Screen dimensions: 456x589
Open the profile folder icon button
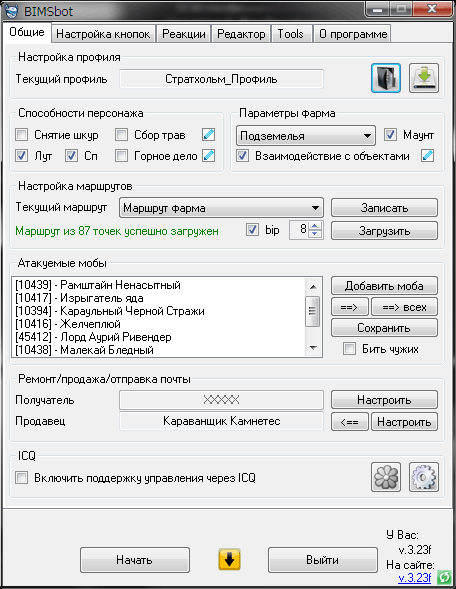click(386, 78)
